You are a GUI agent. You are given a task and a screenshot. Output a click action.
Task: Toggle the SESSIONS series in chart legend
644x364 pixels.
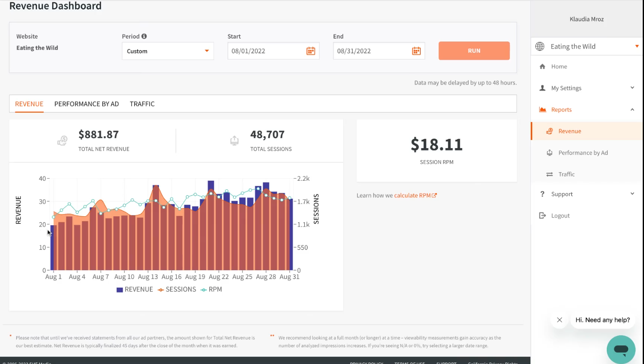coord(177,289)
